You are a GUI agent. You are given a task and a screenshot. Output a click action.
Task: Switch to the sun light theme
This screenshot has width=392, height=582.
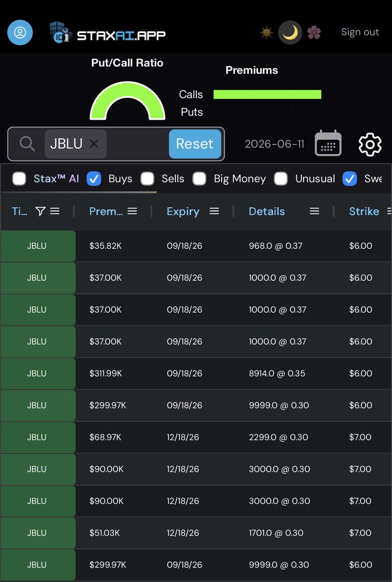point(266,33)
